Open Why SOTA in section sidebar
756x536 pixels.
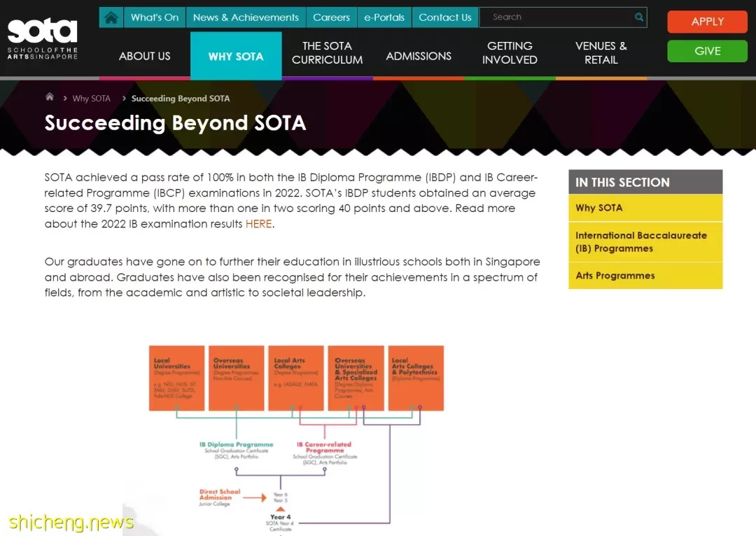pos(645,208)
